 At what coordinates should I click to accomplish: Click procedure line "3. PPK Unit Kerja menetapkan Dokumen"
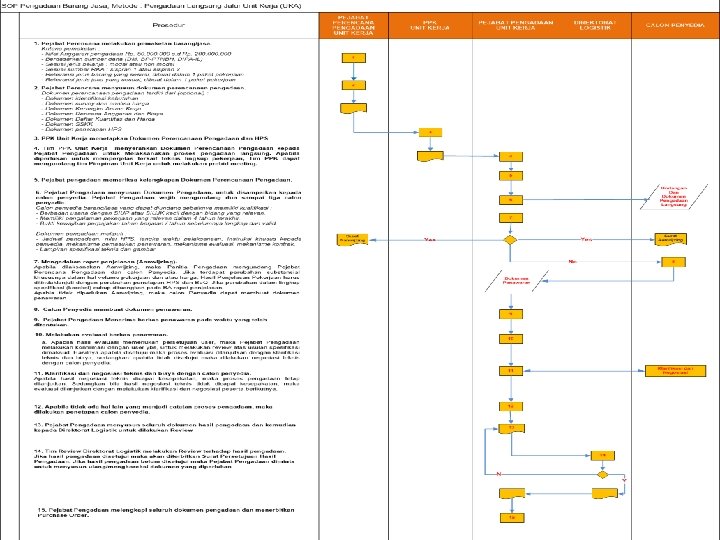click(151, 138)
